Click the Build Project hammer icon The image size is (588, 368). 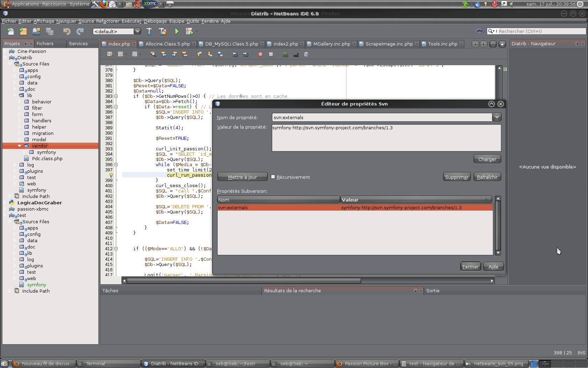tap(149, 32)
